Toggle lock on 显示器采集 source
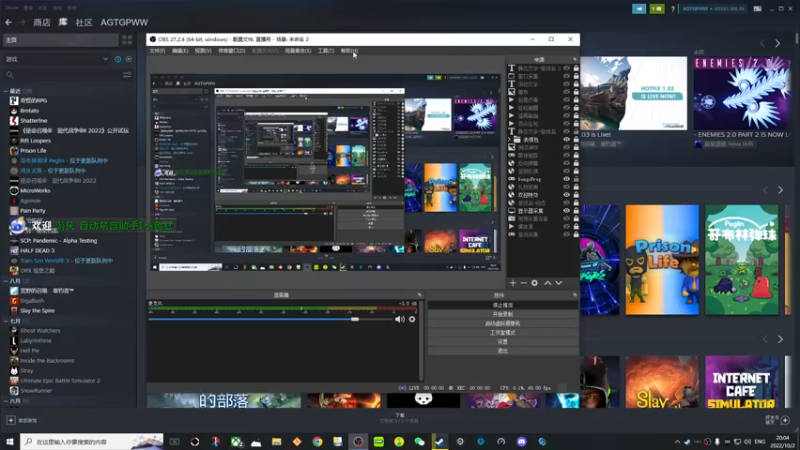This screenshot has height=450, width=800. (576, 211)
